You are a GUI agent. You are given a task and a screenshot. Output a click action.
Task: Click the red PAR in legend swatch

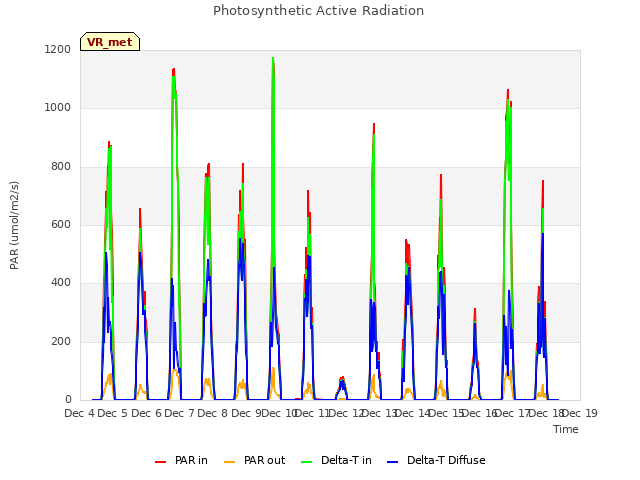tap(160, 462)
